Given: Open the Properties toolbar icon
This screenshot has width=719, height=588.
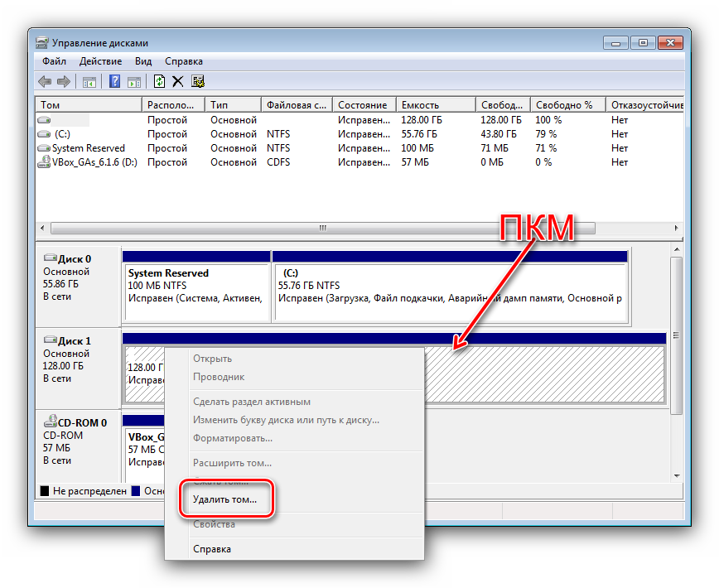Looking at the screenshot, I should pos(198,81).
